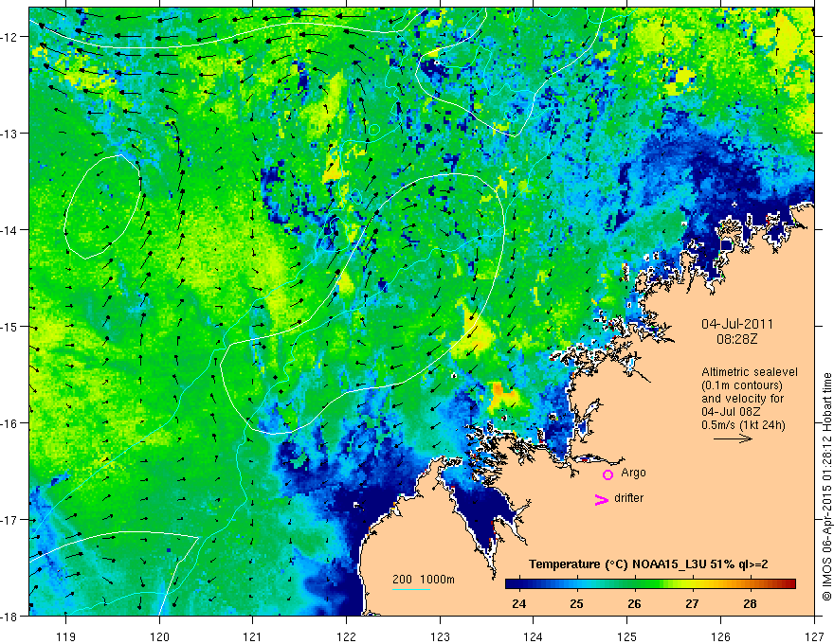Viewport: 834px width, 644px height.
Task: Click the '04-Jul 08Z' caption line
Action: [731, 412]
